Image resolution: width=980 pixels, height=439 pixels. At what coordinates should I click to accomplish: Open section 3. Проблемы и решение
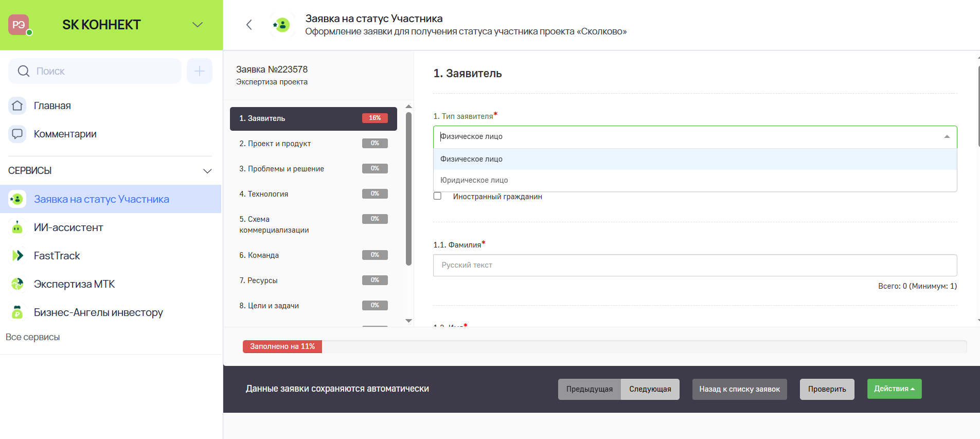313,169
